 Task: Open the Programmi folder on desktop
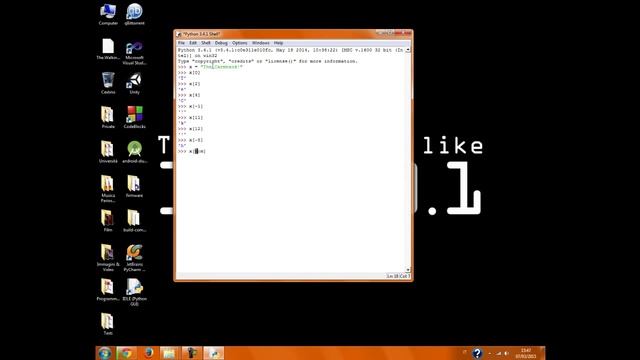pos(108,290)
